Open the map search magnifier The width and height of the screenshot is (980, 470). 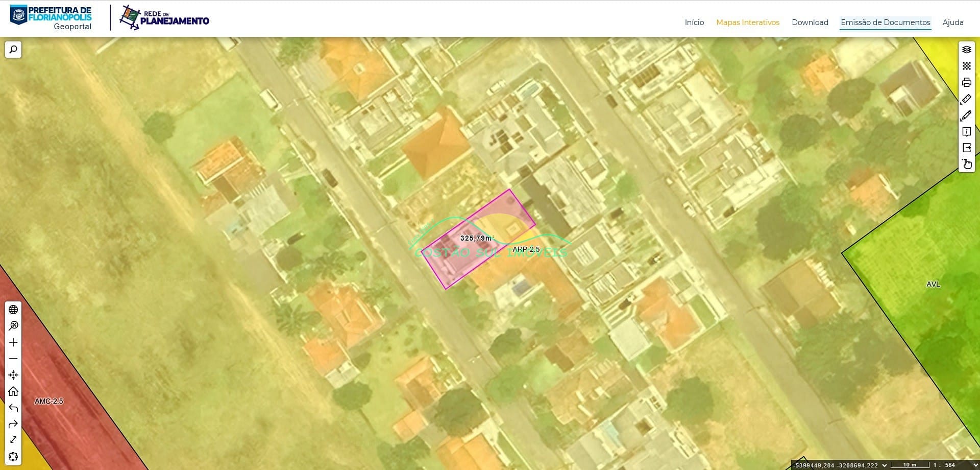coord(13,50)
